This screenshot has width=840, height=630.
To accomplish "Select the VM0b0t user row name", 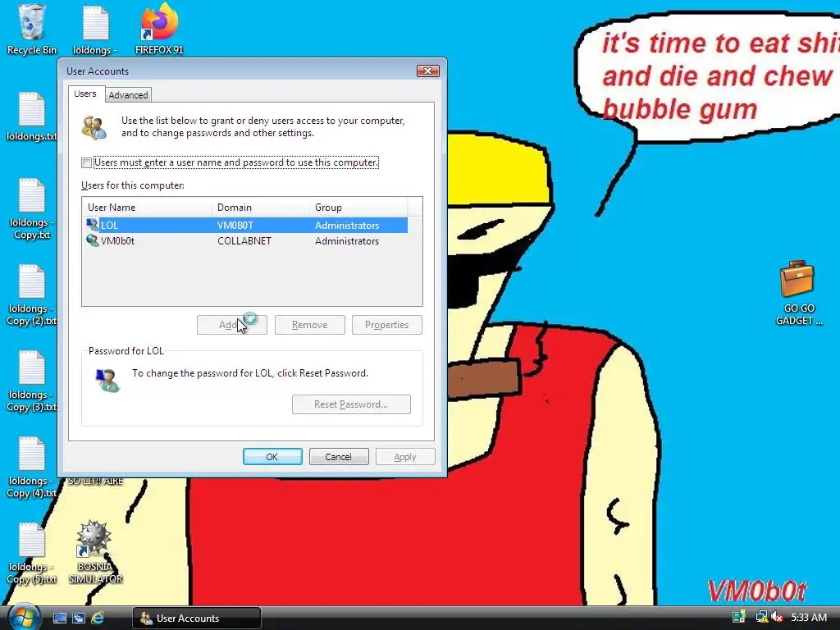I will 118,241.
